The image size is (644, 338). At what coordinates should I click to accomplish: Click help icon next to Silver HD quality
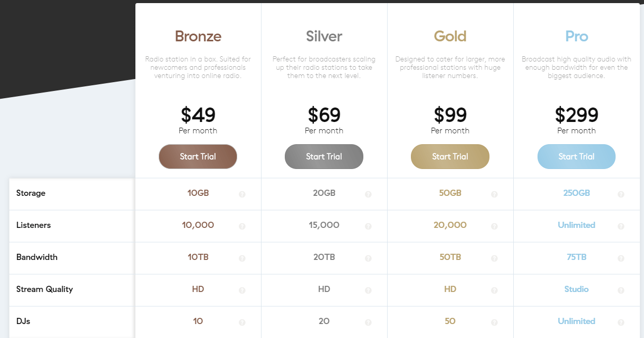(368, 290)
